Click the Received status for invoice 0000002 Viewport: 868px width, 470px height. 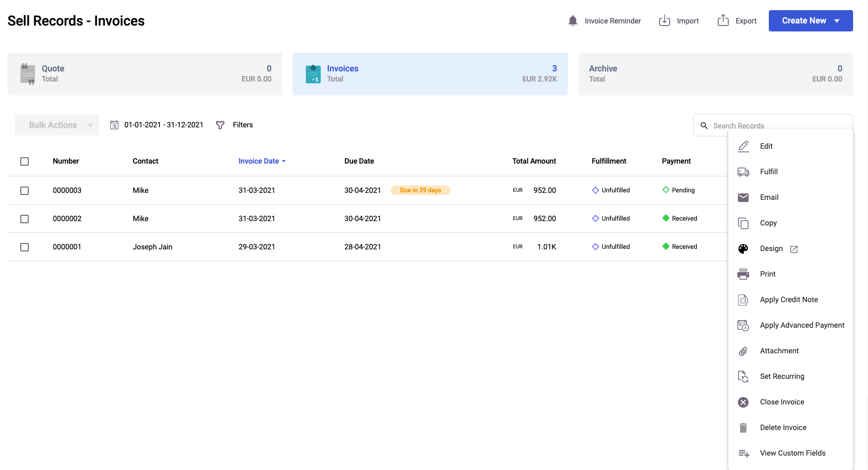(680, 218)
